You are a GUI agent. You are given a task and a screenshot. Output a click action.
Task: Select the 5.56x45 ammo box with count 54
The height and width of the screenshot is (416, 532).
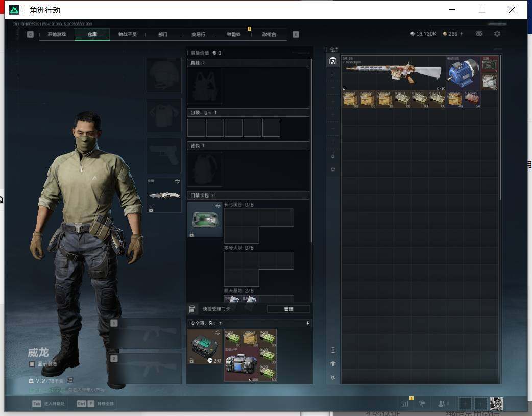pos(472,99)
